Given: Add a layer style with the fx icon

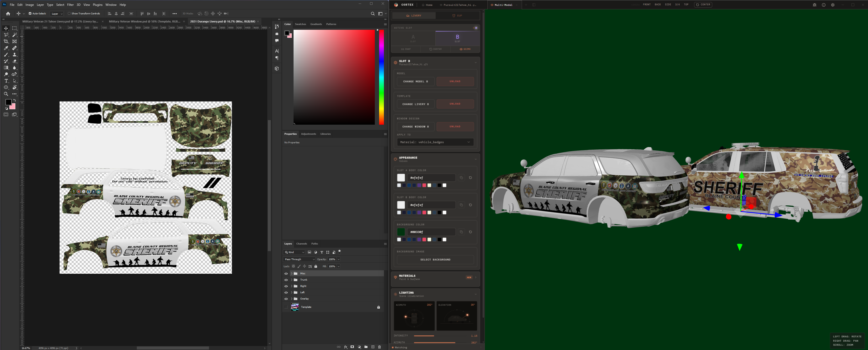Looking at the screenshot, I should click(345, 347).
